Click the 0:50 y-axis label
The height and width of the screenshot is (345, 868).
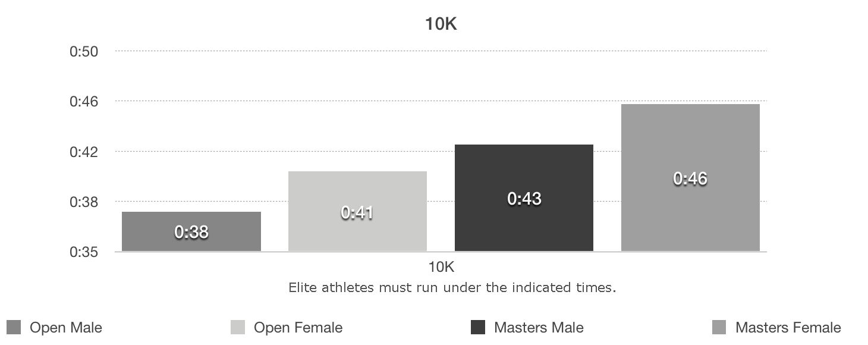(x=84, y=51)
